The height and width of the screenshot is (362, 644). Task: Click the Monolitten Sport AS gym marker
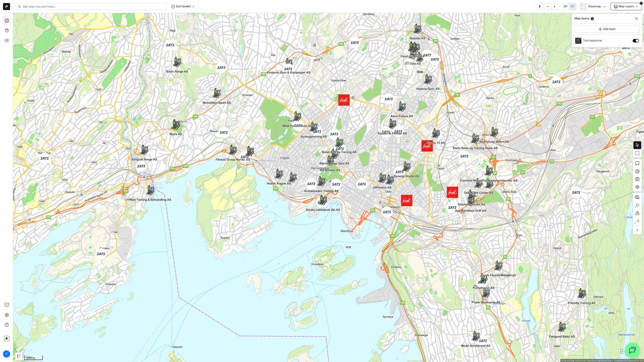(x=217, y=93)
